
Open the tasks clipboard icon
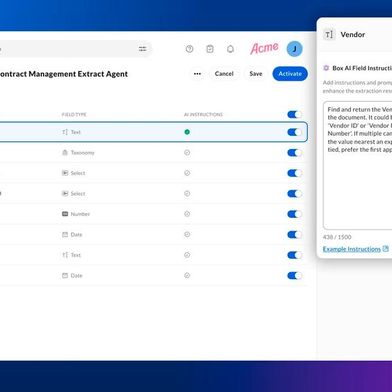click(x=210, y=49)
